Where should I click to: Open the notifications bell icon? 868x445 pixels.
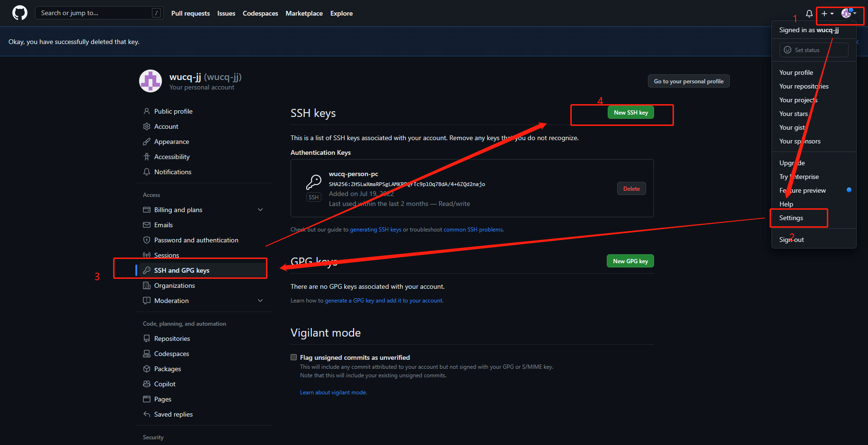click(809, 14)
